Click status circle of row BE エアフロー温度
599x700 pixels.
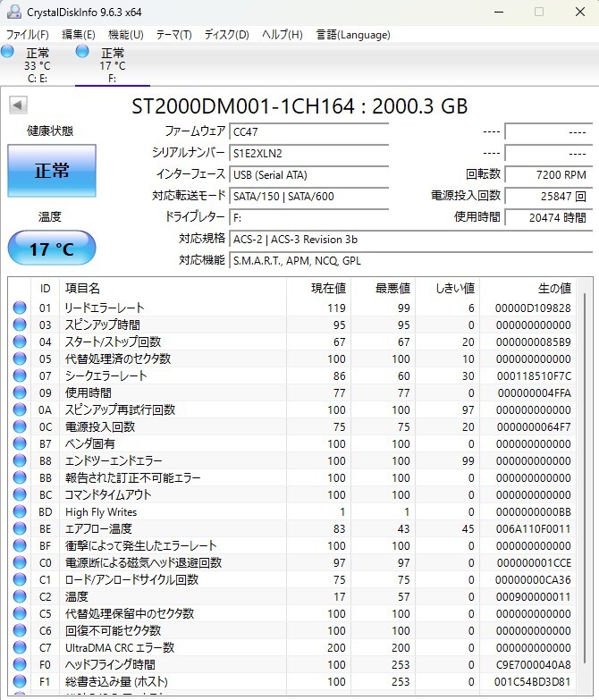coord(20,528)
